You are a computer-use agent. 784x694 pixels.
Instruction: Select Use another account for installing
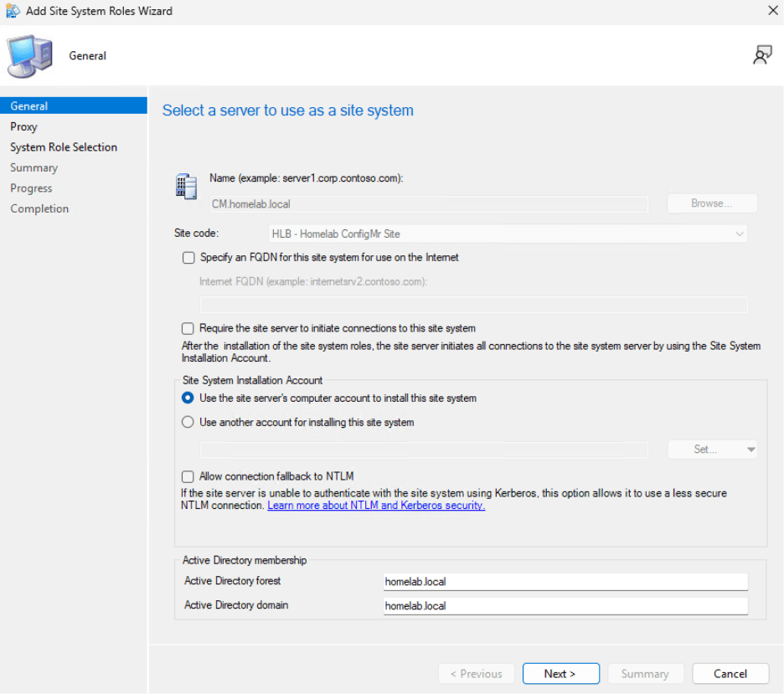click(x=188, y=422)
